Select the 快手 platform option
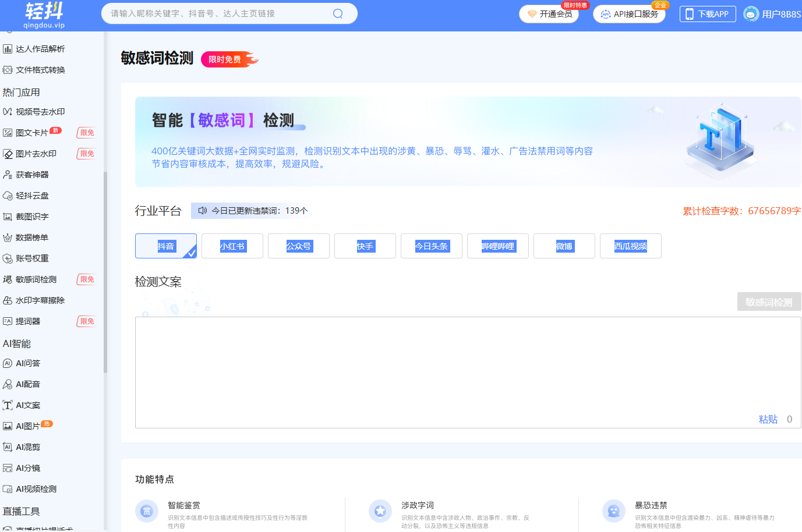The image size is (802, 532). coord(365,246)
